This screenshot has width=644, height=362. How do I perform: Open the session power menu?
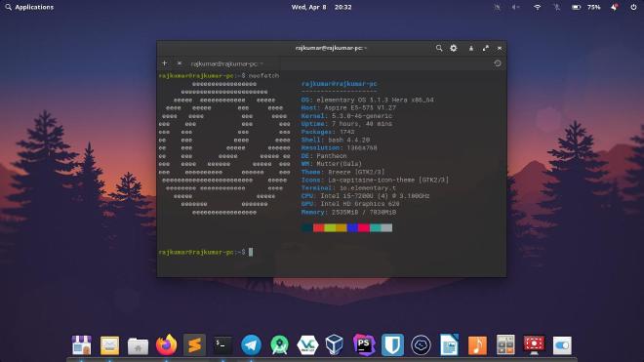pyautogui.click(x=633, y=7)
